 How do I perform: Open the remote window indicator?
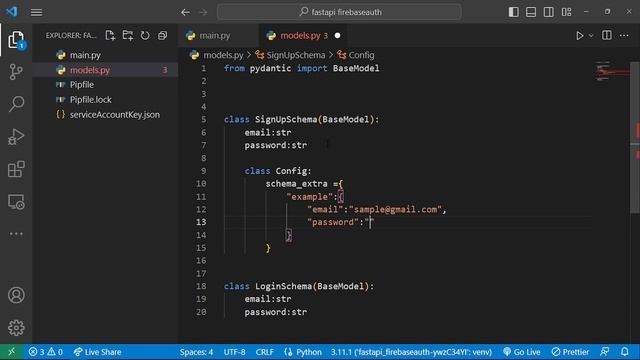tap(11, 351)
